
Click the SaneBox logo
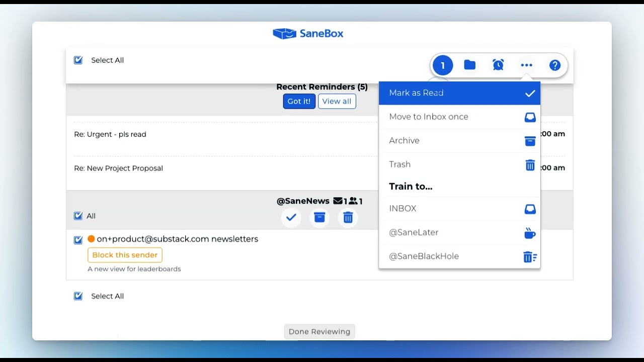(308, 34)
